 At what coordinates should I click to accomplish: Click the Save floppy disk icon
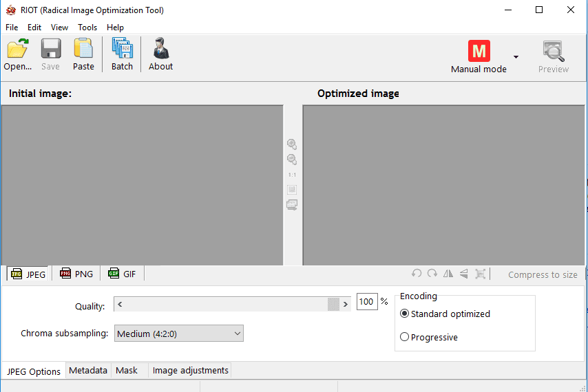pyautogui.click(x=51, y=49)
